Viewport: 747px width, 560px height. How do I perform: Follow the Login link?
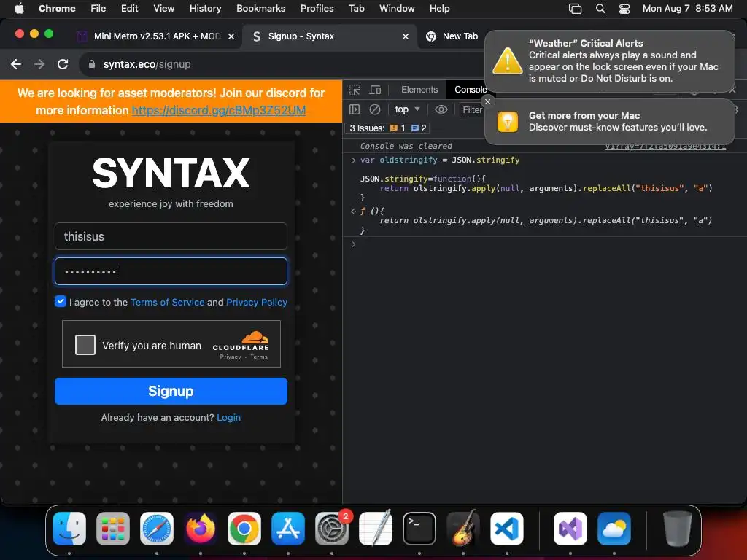pos(228,418)
